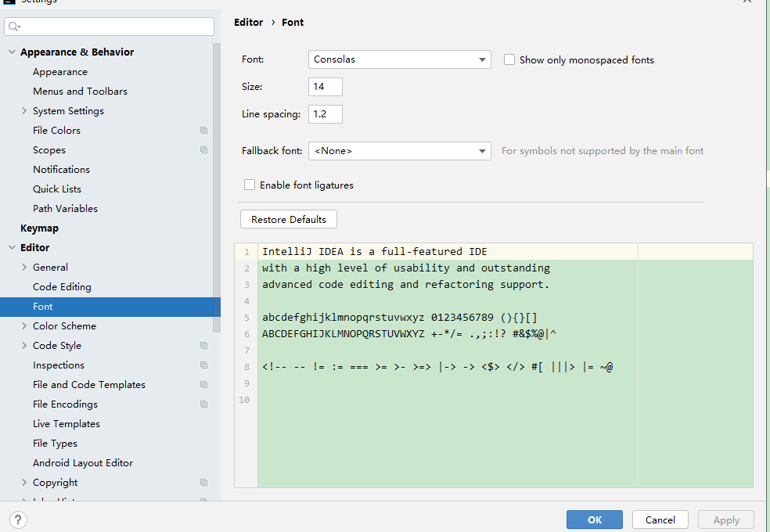770x532 pixels.
Task: Click the project-level icon beside File Colors
Action: pos(203,131)
